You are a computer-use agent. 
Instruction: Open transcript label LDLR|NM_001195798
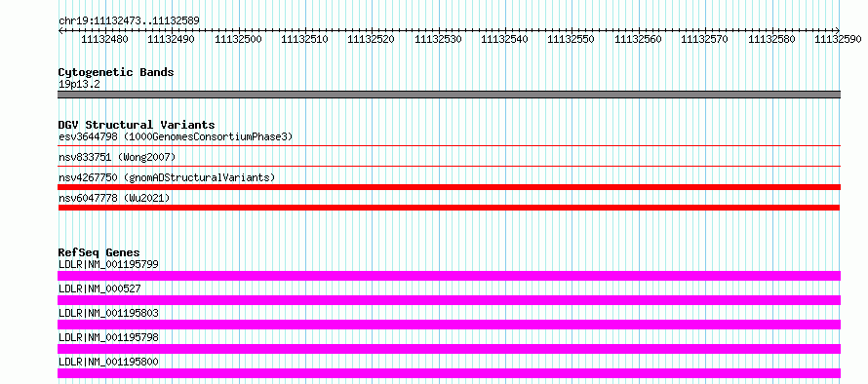tap(108, 337)
